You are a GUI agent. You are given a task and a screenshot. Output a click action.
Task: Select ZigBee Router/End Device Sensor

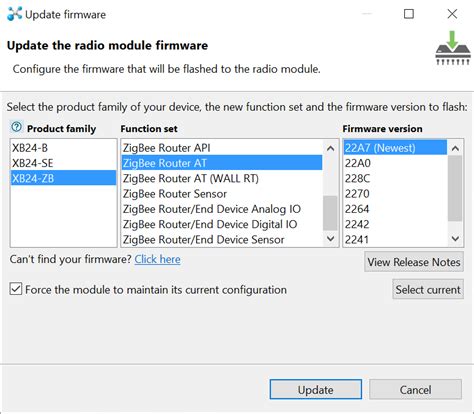[x=222, y=239]
